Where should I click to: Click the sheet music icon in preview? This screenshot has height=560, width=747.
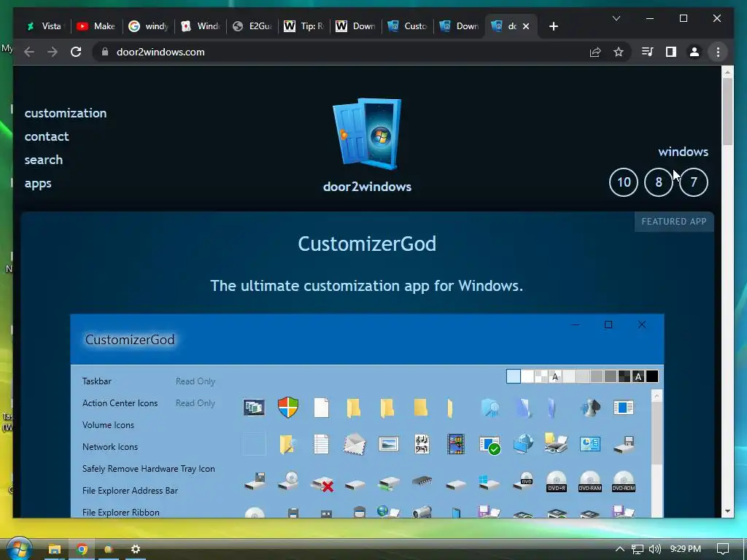point(422,444)
